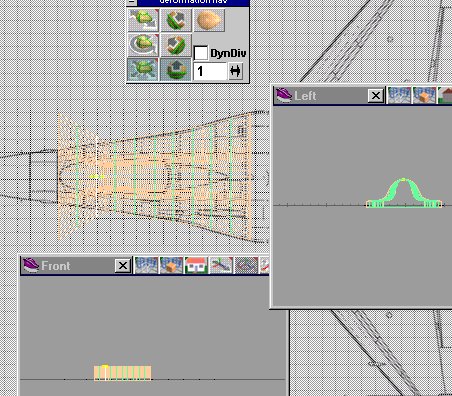Click the blue grid view icon in Front window

(x=146, y=265)
